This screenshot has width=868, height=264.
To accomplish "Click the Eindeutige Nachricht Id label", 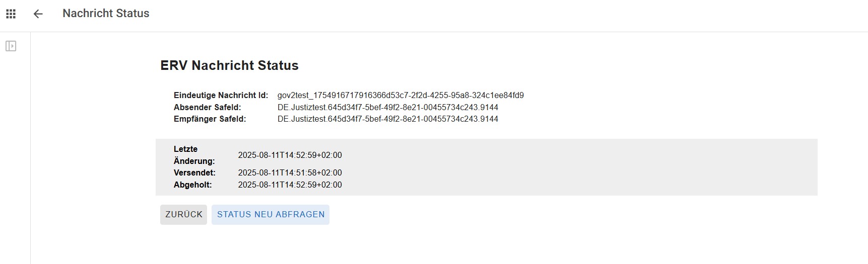I will pyautogui.click(x=221, y=95).
